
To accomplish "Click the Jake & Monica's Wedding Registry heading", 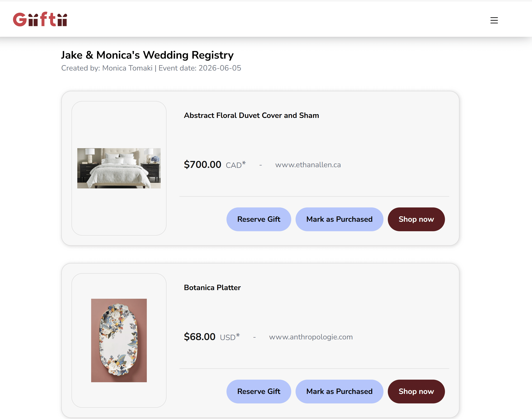I will point(147,55).
